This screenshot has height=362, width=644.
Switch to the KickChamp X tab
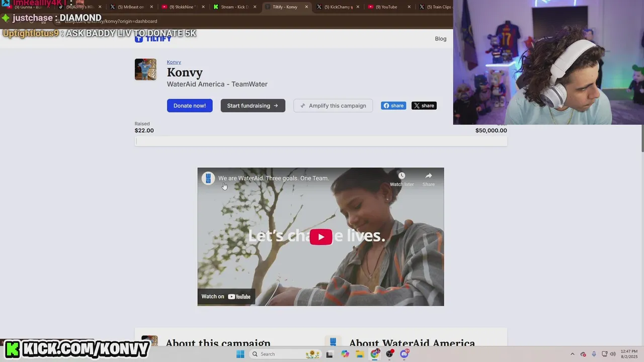click(x=338, y=7)
